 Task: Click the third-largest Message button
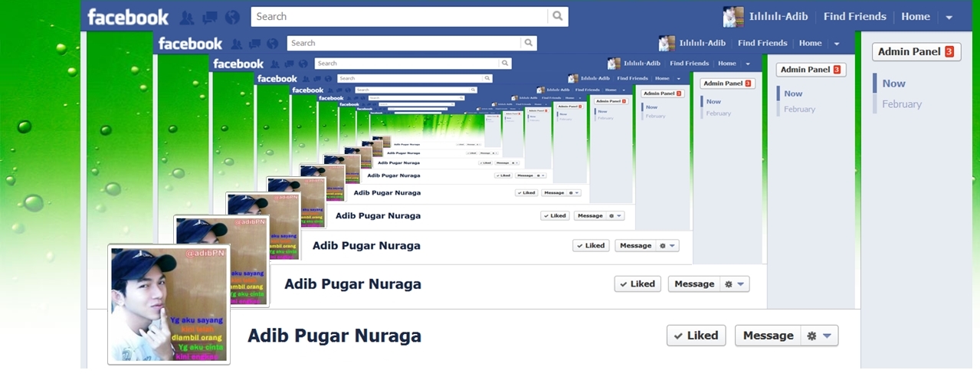tap(635, 246)
